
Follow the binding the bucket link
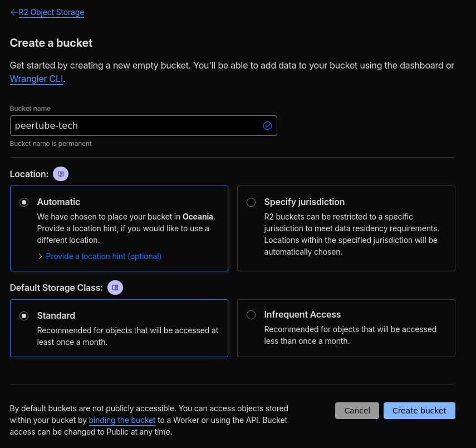coord(122,420)
